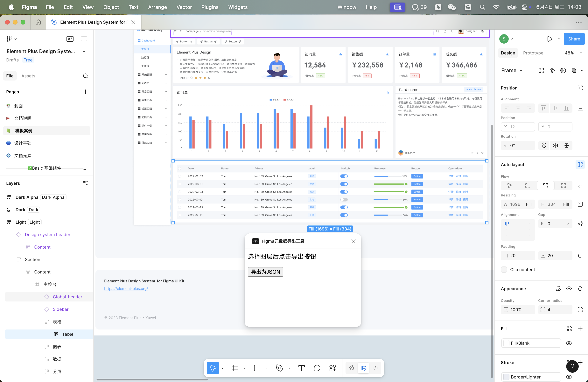The height and width of the screenshot is (382, 588).
Task: Click the 导出为JSON button
Action: click(265, 272)
